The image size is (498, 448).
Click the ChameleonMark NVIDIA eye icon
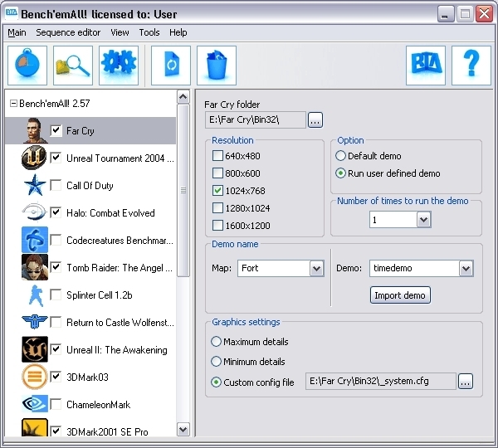(35, 404)
